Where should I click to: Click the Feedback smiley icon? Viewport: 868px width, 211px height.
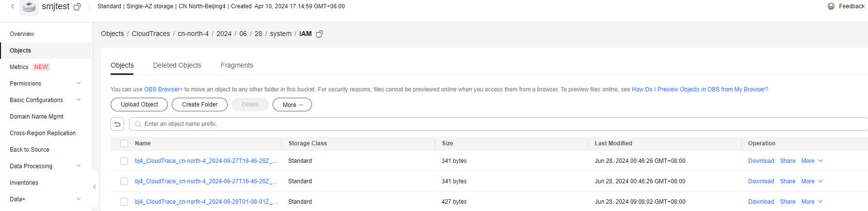831,6
